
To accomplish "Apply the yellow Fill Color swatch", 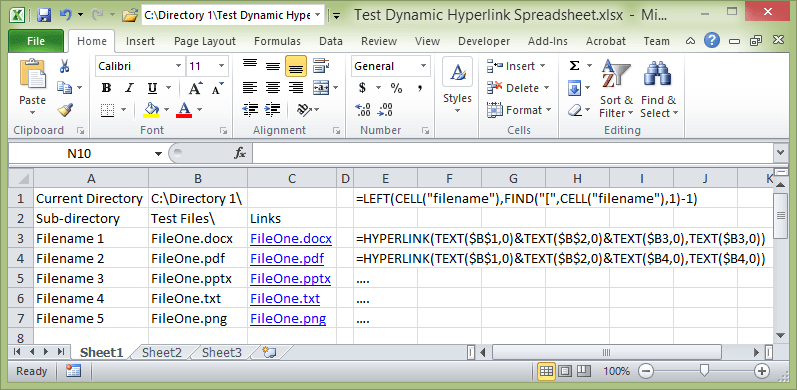I will tap(151, 110).
